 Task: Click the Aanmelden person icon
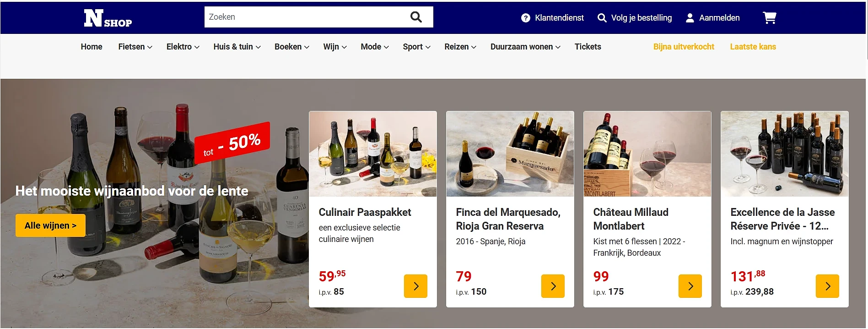[x=690, y=18]
